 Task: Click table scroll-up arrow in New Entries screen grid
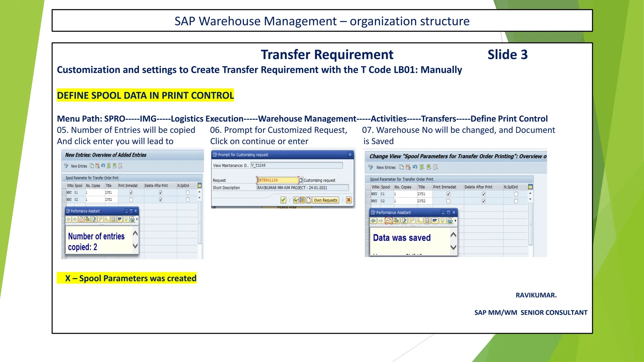(199, 192)
